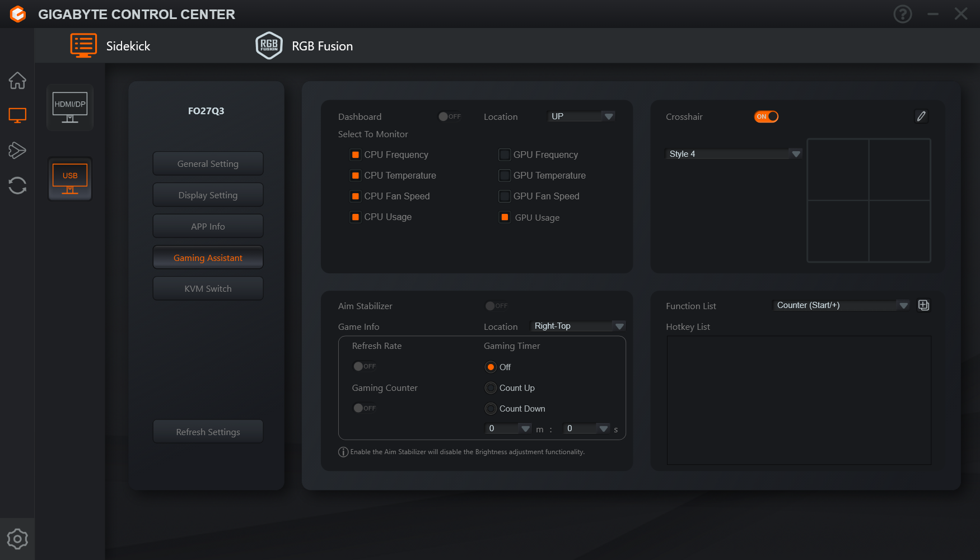
Task: Uncheck GPU Usage checkbox
Action: [505, 217]
